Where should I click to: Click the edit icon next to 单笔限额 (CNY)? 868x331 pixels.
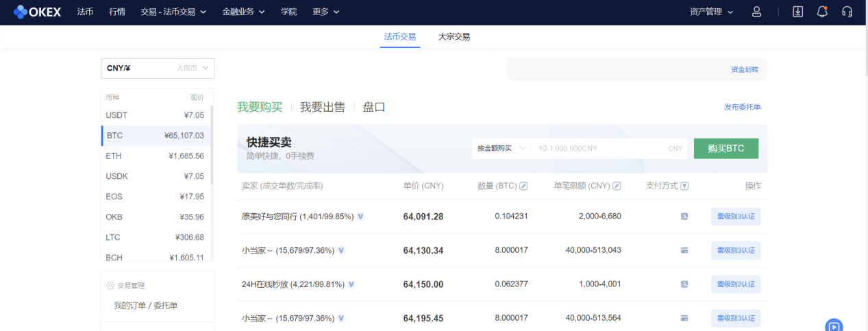617,186
